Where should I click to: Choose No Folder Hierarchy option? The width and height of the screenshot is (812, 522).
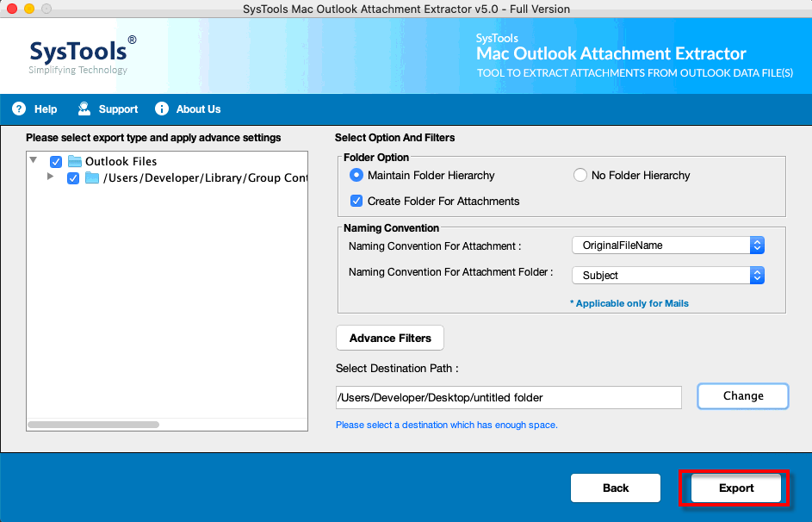click(x=580, y=175)
